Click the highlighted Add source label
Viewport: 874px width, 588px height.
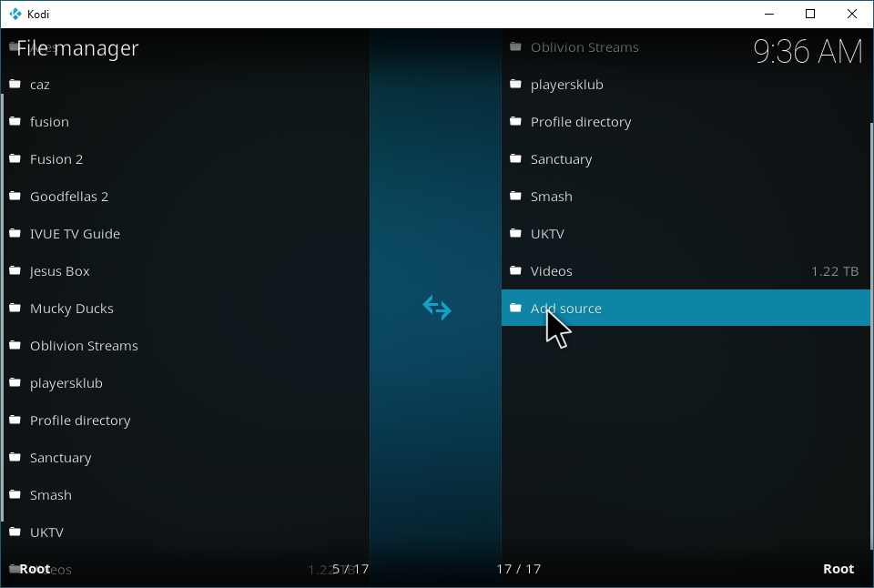(565, 309)
